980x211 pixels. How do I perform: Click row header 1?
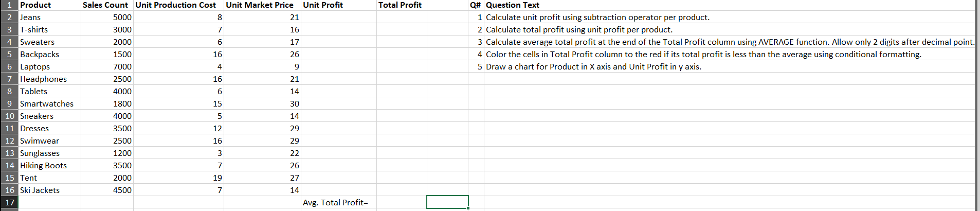click(x=9, y=5)
